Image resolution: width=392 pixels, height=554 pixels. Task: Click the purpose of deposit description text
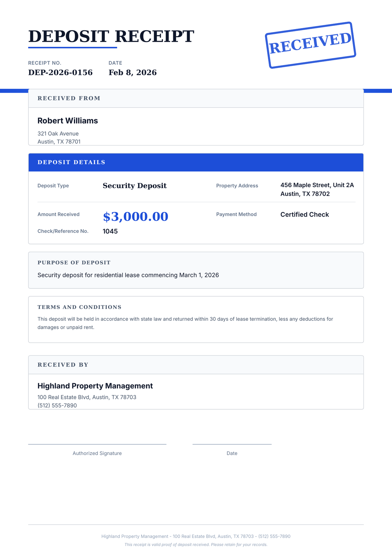point(128,275)
